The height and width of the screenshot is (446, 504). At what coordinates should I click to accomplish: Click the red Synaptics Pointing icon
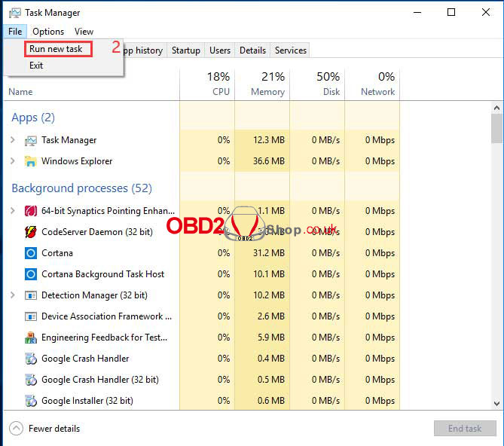[31, 211]
